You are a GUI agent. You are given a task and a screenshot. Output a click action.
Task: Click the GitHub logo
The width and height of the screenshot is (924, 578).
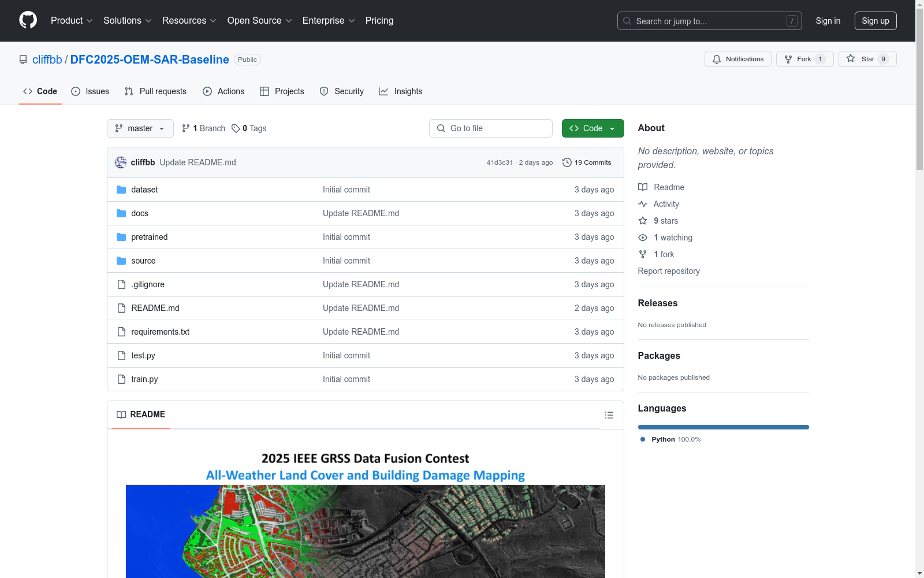click(28, 20)
